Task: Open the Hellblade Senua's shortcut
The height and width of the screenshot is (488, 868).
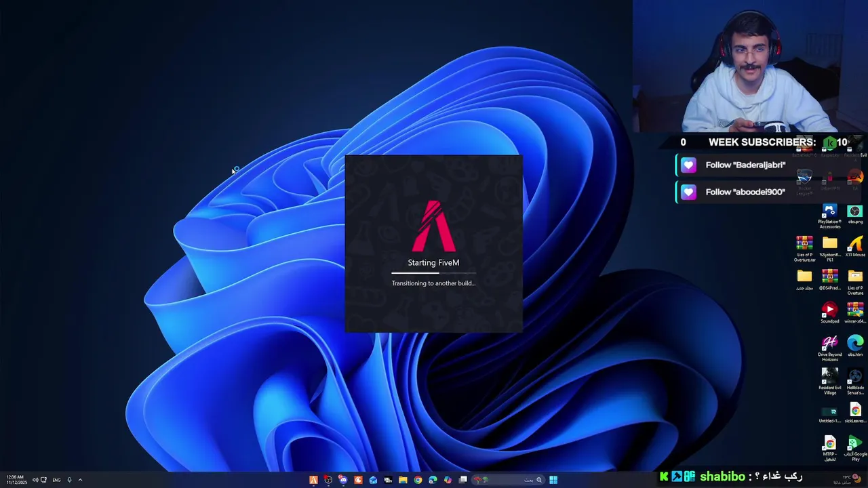Action: 855,382
